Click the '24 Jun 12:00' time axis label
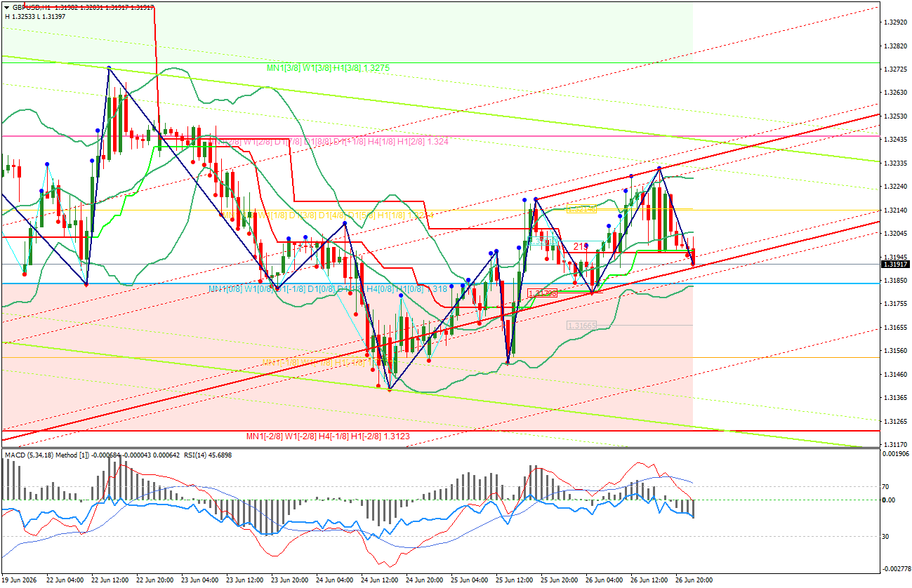 pyautogui.click(x=380, y=580)
